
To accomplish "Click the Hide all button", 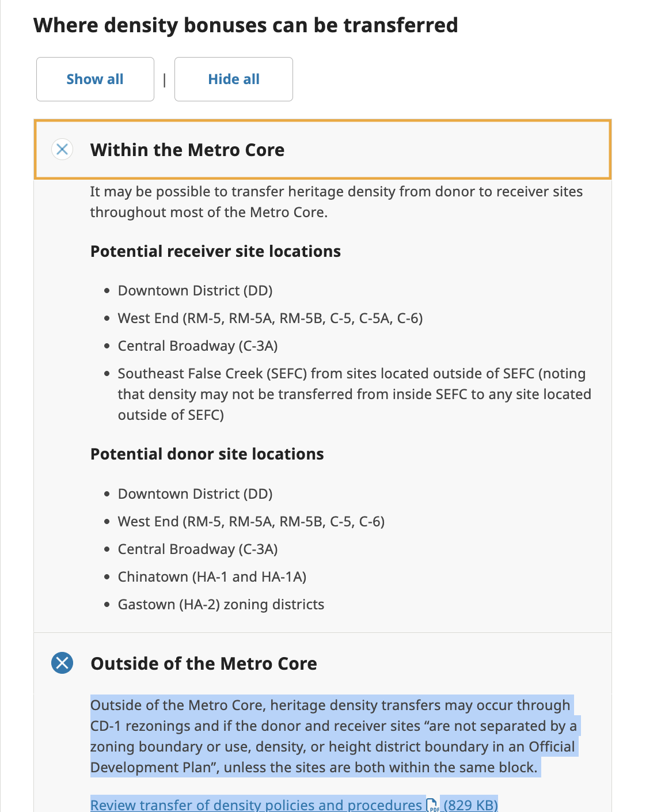I will (x=234, y=79).
